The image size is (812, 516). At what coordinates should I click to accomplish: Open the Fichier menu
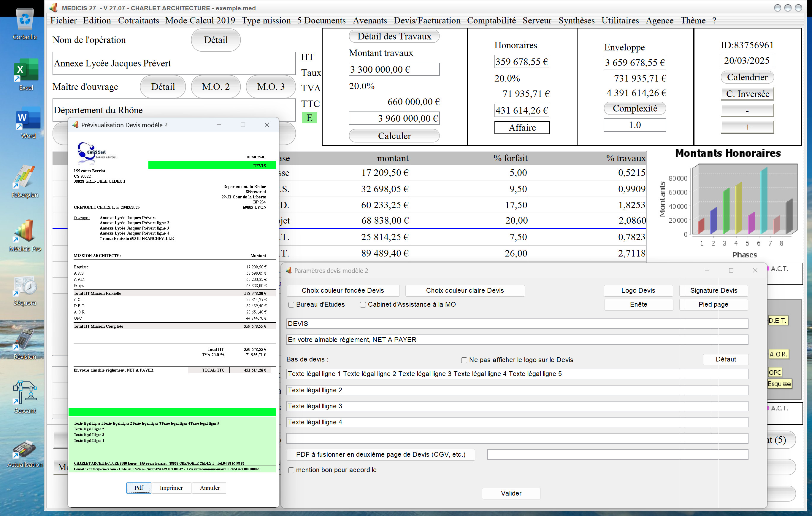click(64, 20)
